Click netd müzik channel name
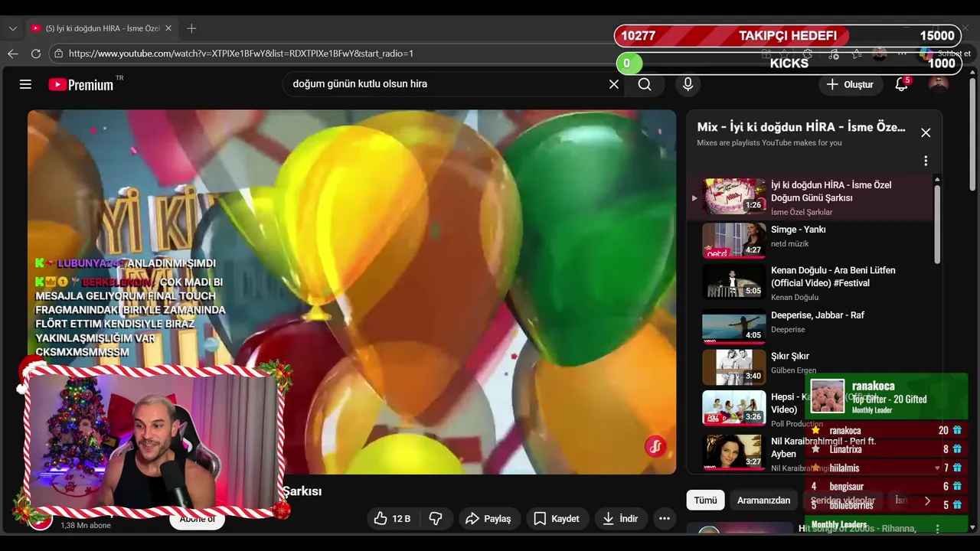The image size is (980, 551). tap(789, 243)
